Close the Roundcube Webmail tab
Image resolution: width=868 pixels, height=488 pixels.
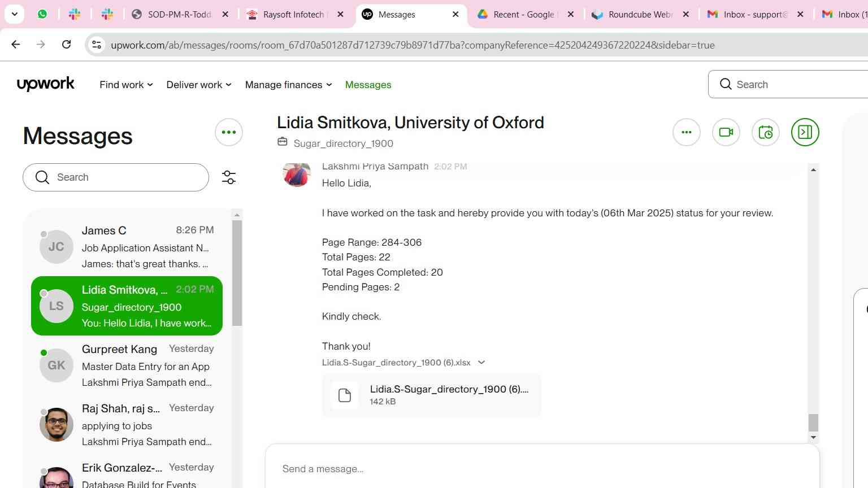pos(686,15)
